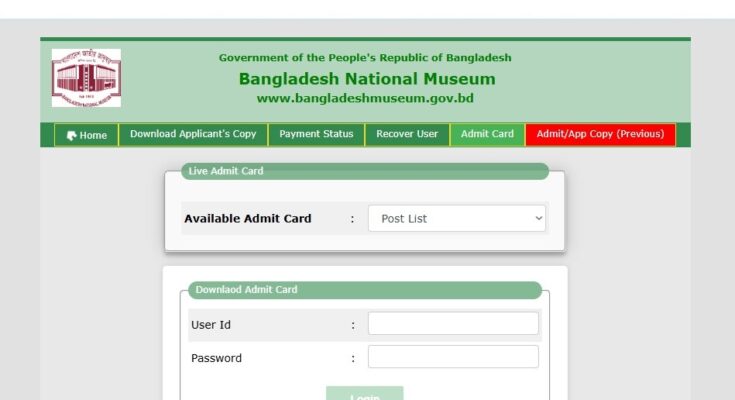Click the Government of the People's Republic text

pyautogui.click(x=365, y=57)
